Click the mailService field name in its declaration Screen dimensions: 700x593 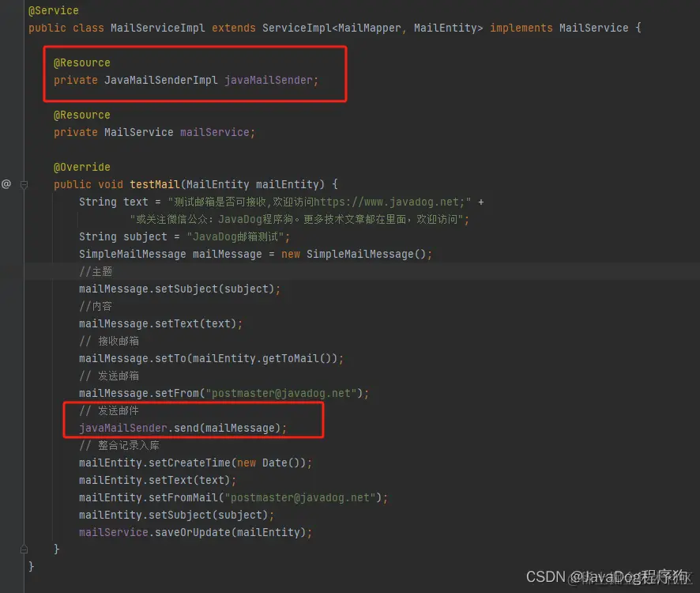tap(215, 133)
